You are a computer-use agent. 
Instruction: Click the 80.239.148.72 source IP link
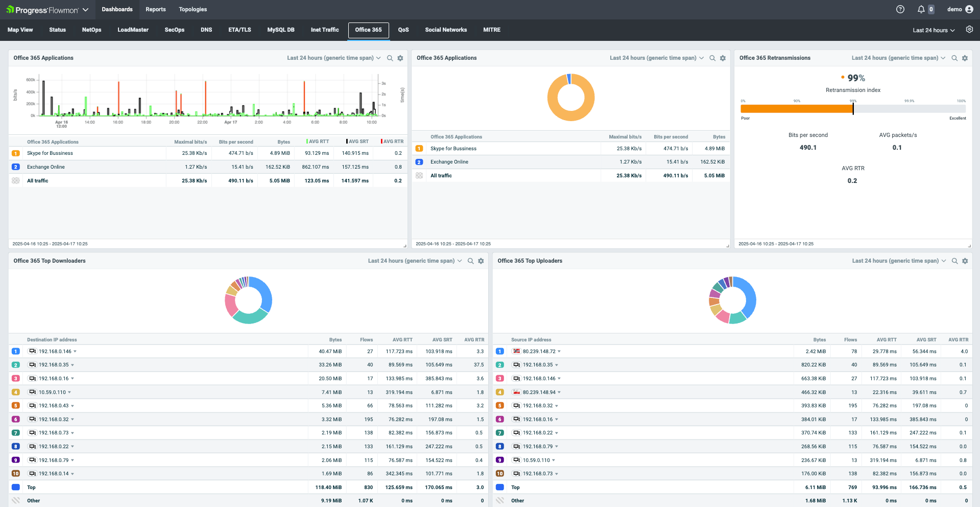click(539, 352)
